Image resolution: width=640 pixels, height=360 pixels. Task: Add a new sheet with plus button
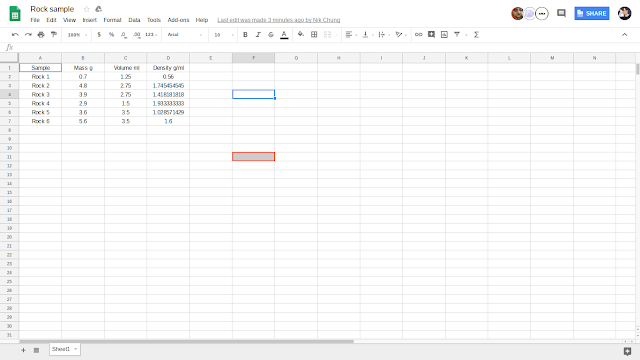tap(23, 350)
